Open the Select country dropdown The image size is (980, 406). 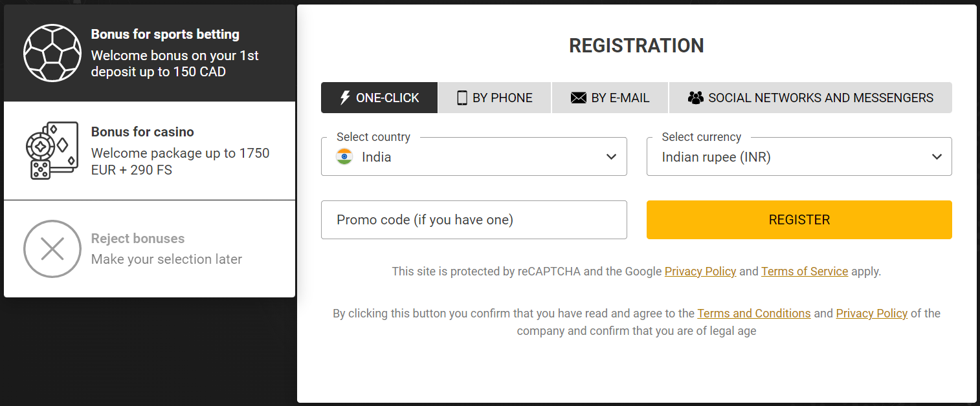(474, 156)
